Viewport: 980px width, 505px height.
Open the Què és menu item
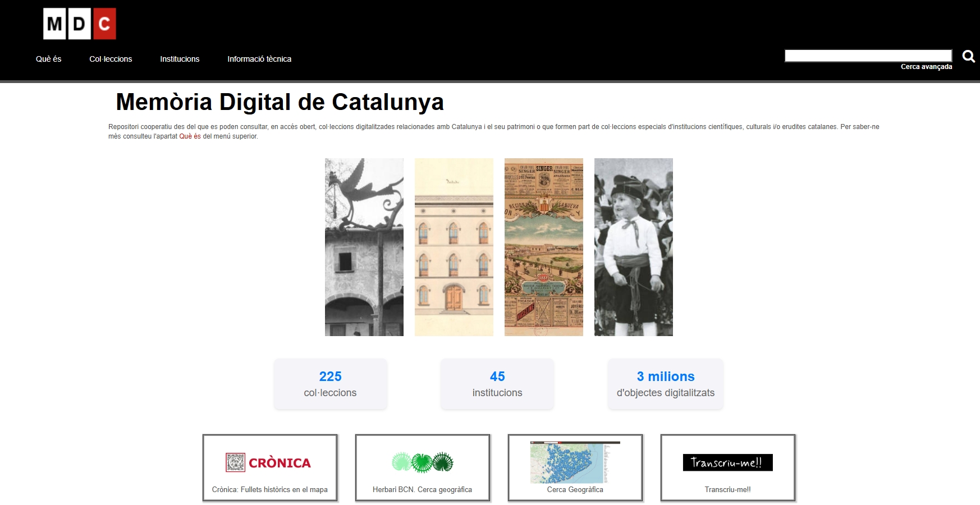pyautogui.click(x=49, y=59)
